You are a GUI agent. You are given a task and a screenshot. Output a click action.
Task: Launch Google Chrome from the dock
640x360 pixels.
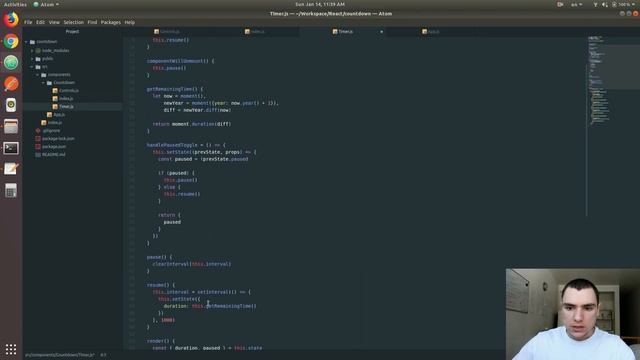(x=11, y=41)
